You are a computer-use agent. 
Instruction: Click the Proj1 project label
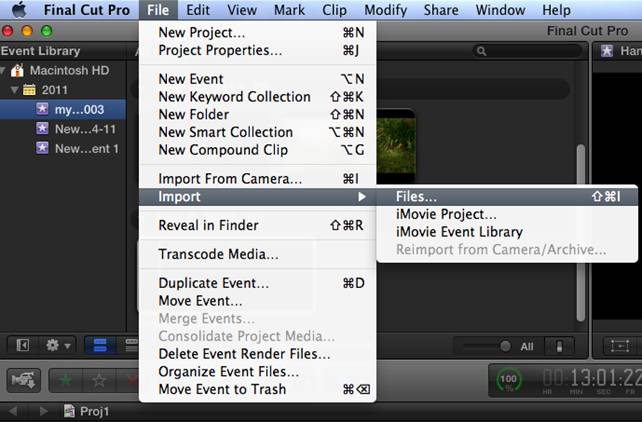click(95, 411)
